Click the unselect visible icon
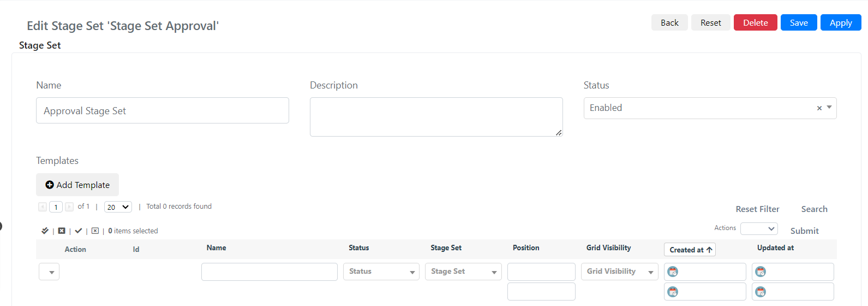Screen dimensions: 868x306 (95, 231)
